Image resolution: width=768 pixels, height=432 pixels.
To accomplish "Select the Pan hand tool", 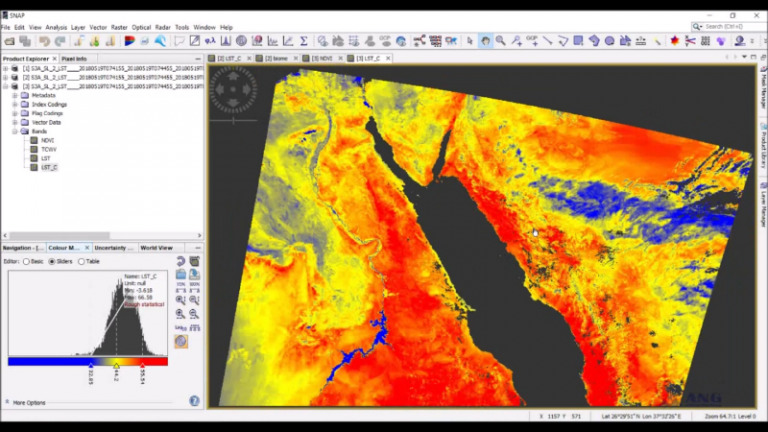I will click(x=485, y=41).
